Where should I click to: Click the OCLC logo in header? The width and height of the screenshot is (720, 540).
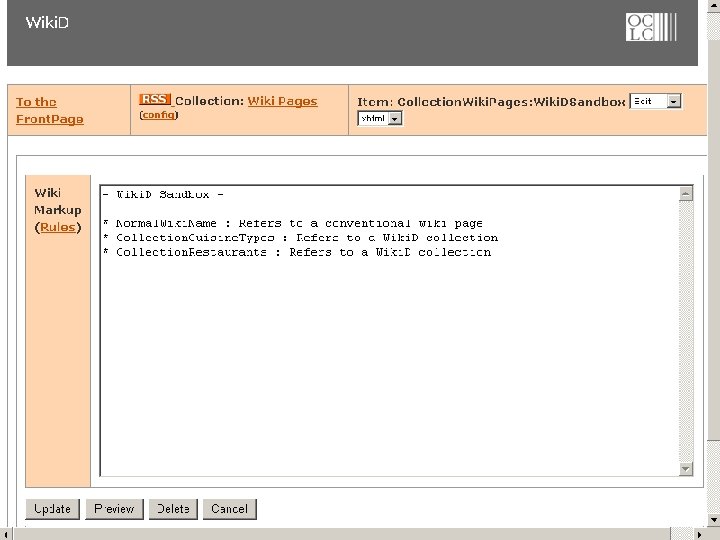pos(651,27)
